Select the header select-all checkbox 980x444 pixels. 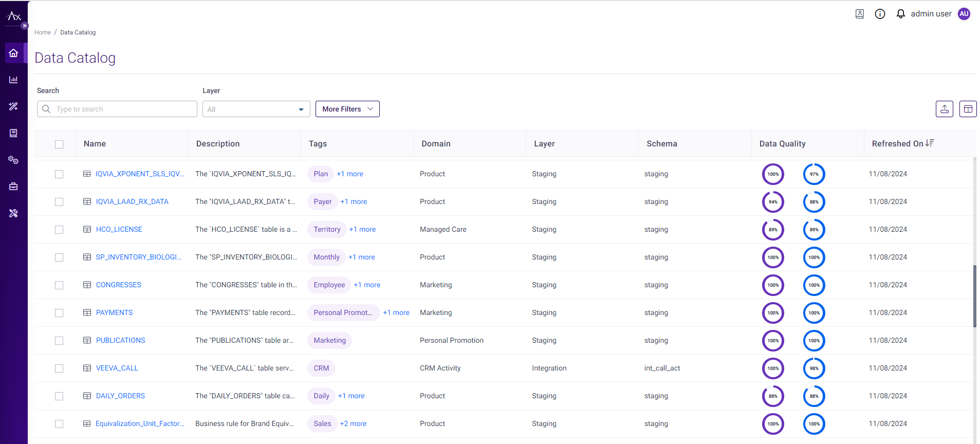click(59, 144)
